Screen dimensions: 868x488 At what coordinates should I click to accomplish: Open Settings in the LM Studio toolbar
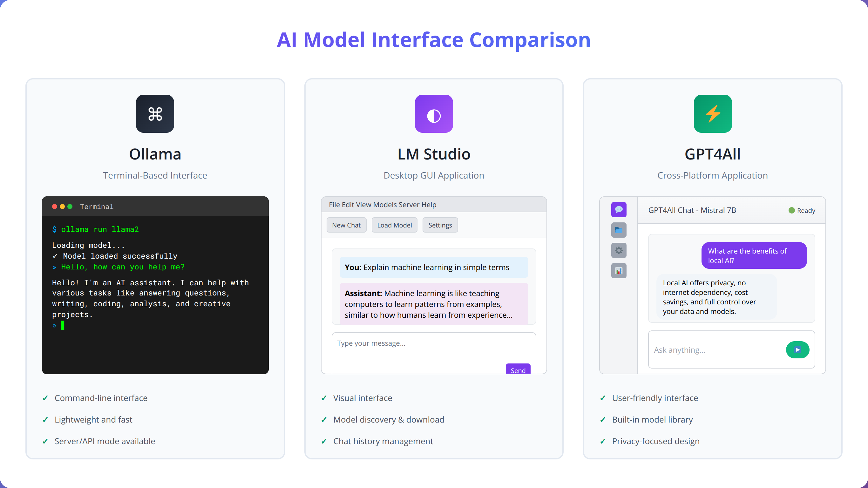(440, 225)
